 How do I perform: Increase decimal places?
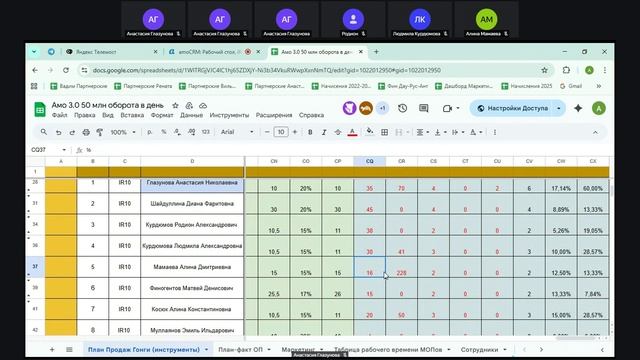(x=191, y=132)
